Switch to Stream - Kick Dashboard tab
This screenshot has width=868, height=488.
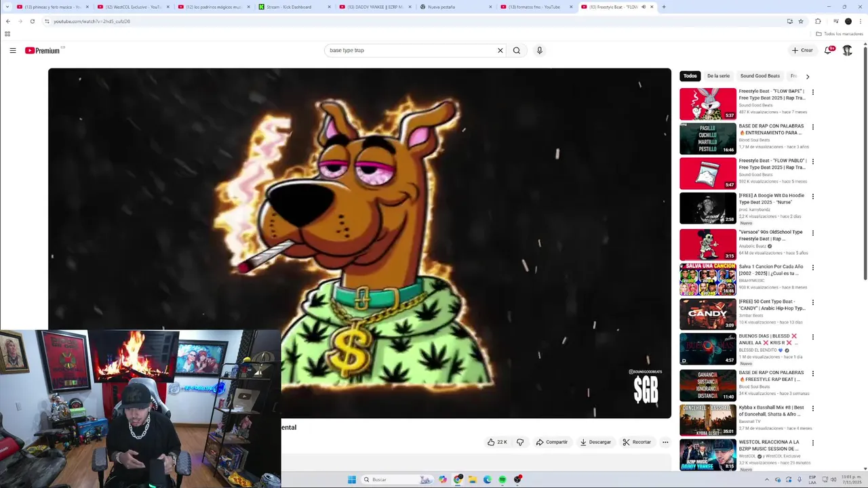click(294, 7)
